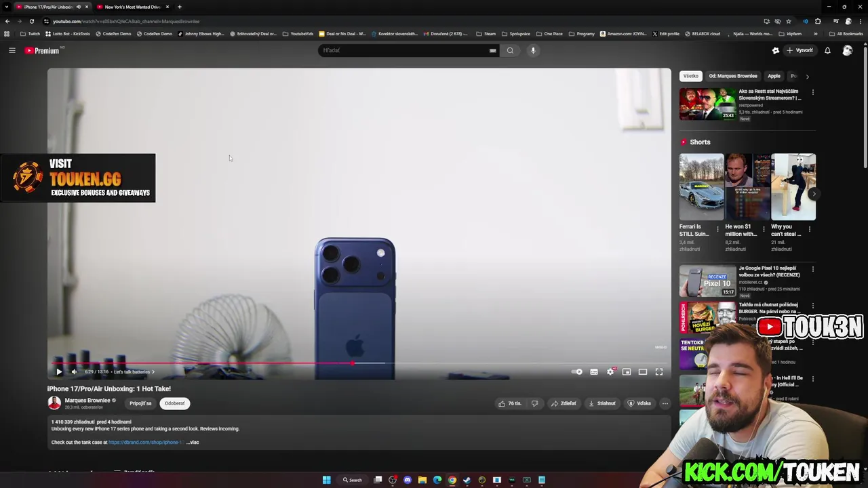Open the YoutubeVids bookmarks folder
Viewport: 868px width, 488px height.
(x=298, y=34)
